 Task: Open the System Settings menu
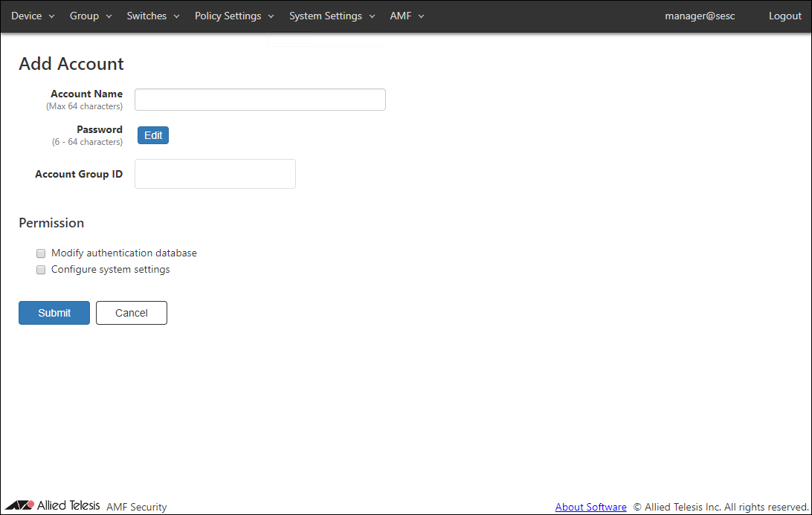pos(332,16)
